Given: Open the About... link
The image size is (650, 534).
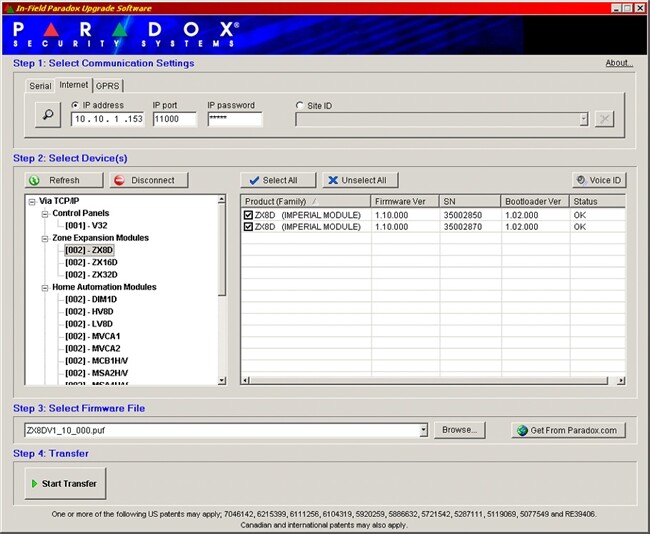Looking at the screenshot, I should pyautogui.click(x=619, y=63).
